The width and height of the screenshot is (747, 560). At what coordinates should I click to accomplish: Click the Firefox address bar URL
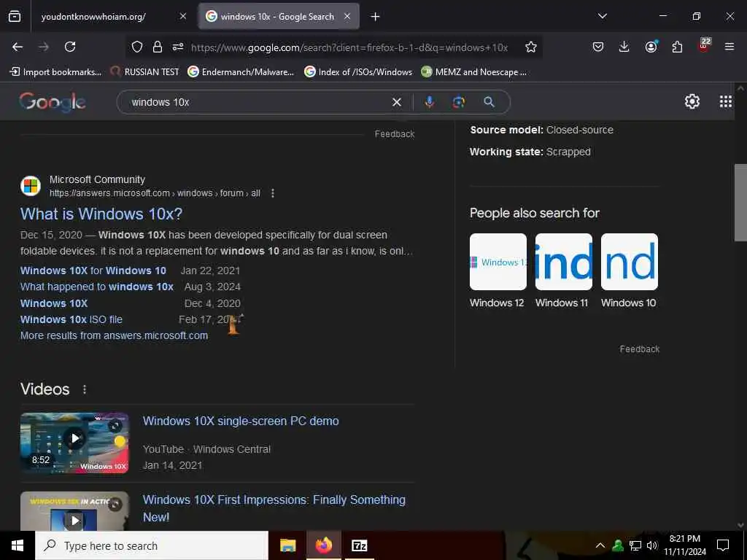coord(349,47)
